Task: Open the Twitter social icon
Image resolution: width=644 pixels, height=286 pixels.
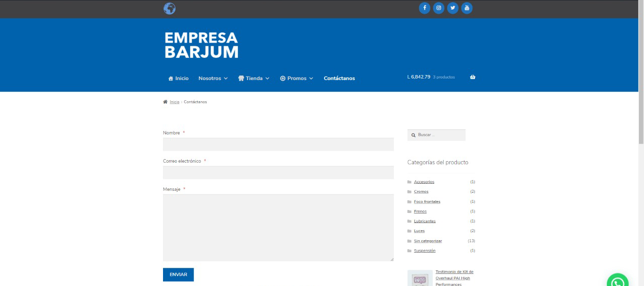Action: tap(453, 8)
